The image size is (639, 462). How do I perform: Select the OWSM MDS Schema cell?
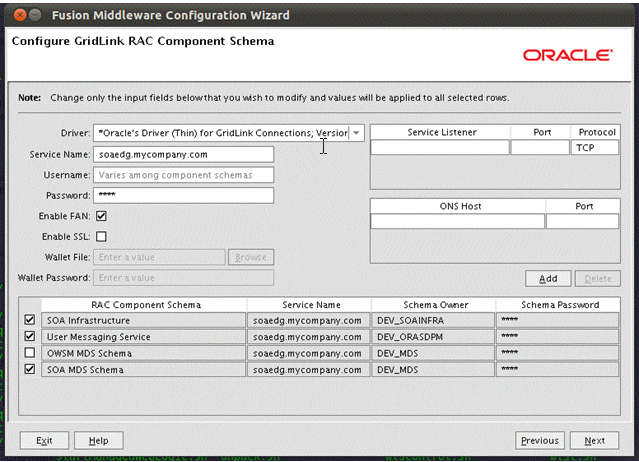143,353
